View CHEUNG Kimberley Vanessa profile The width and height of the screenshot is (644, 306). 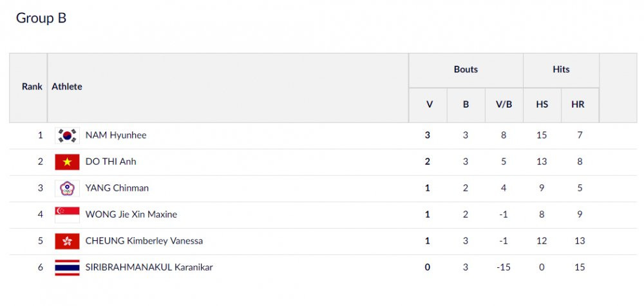coord(144,241)
